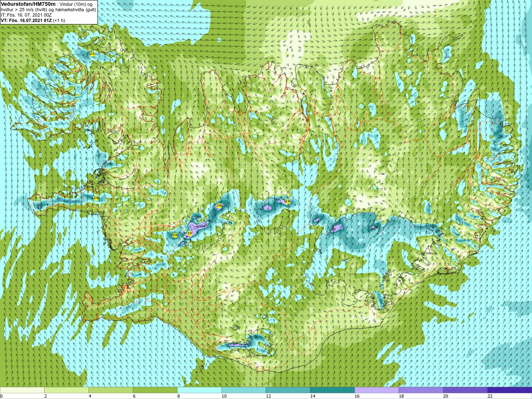Click the legend scale number 0
Image resolution: width=532 pixels, height=399 pixels.
click(1, 396)
